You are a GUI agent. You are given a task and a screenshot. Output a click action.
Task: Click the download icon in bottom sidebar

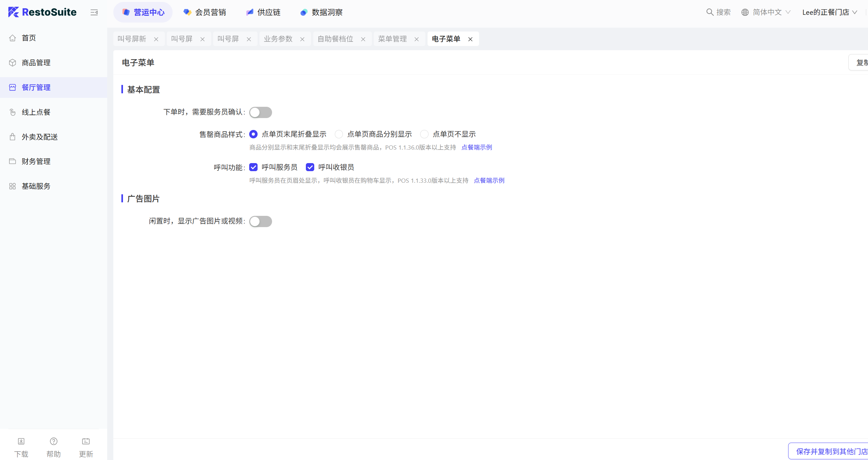pyautogui.click(x=21, y=441)
